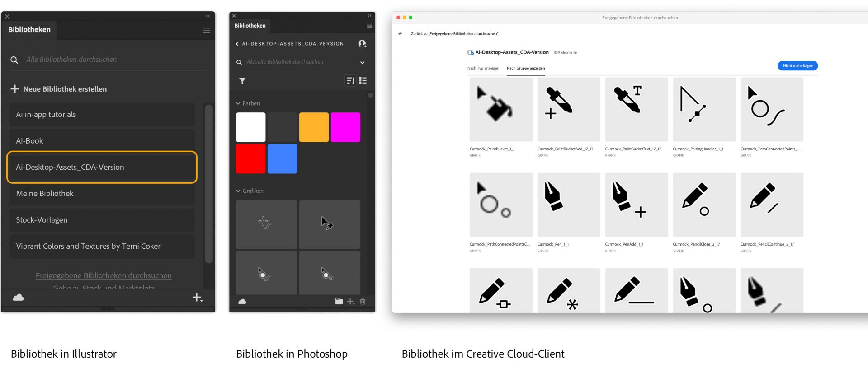Click the new group folder icon
868x377 pixels.
[x=339, y=301]
